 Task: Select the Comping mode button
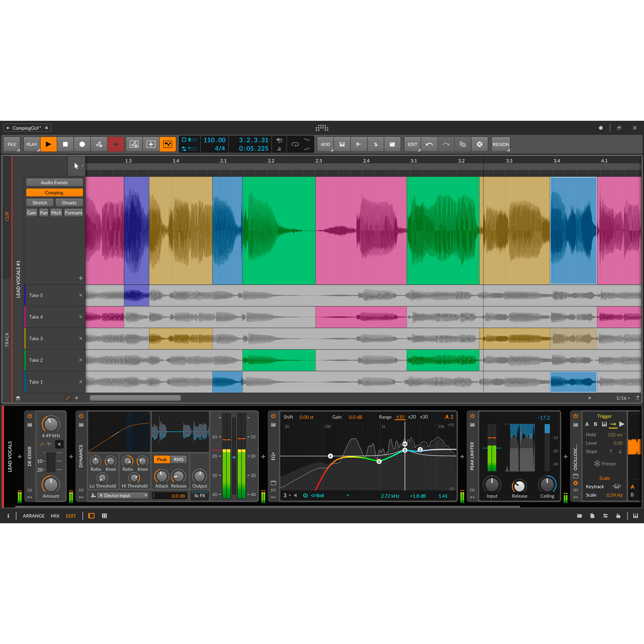click(x=54, y=192)
